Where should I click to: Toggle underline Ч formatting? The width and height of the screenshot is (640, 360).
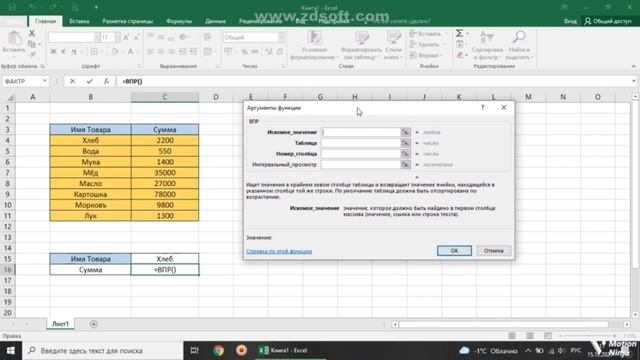(x=74, y=51)
